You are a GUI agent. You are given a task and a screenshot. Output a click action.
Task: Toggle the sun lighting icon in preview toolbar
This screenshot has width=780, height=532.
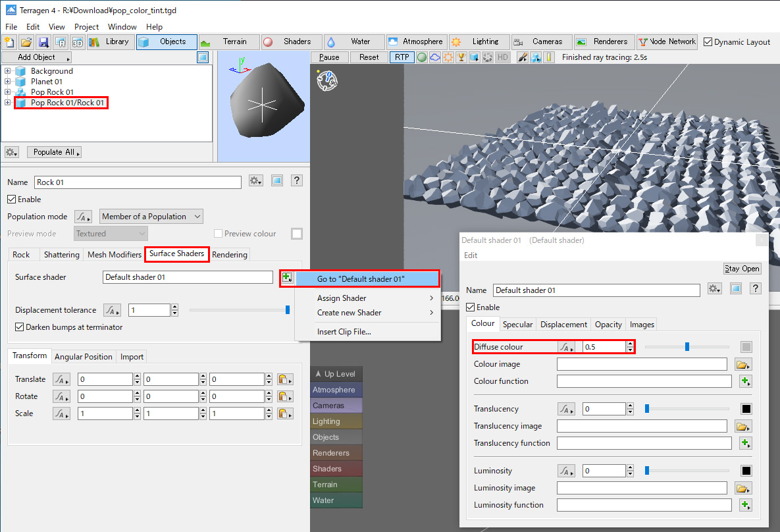[448, 57]
